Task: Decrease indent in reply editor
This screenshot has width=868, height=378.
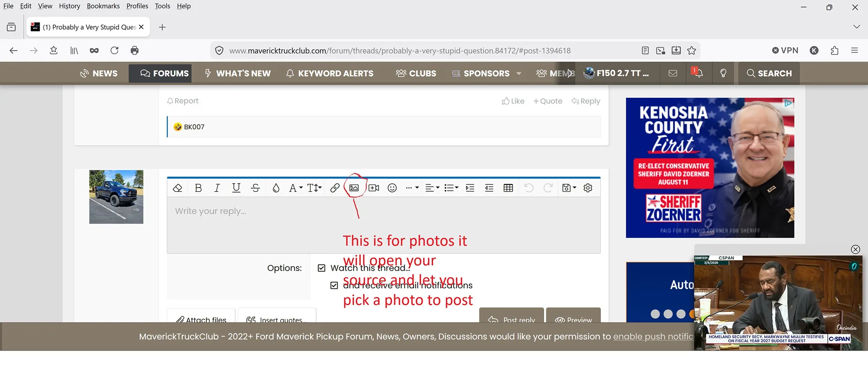Action: pyautogui.click(x=489, y=188)
